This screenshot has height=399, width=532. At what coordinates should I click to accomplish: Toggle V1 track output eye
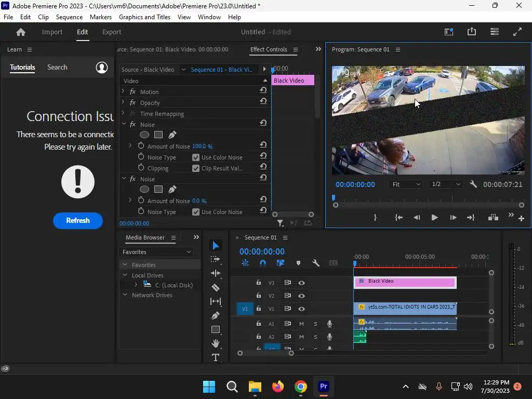[301, 309]
